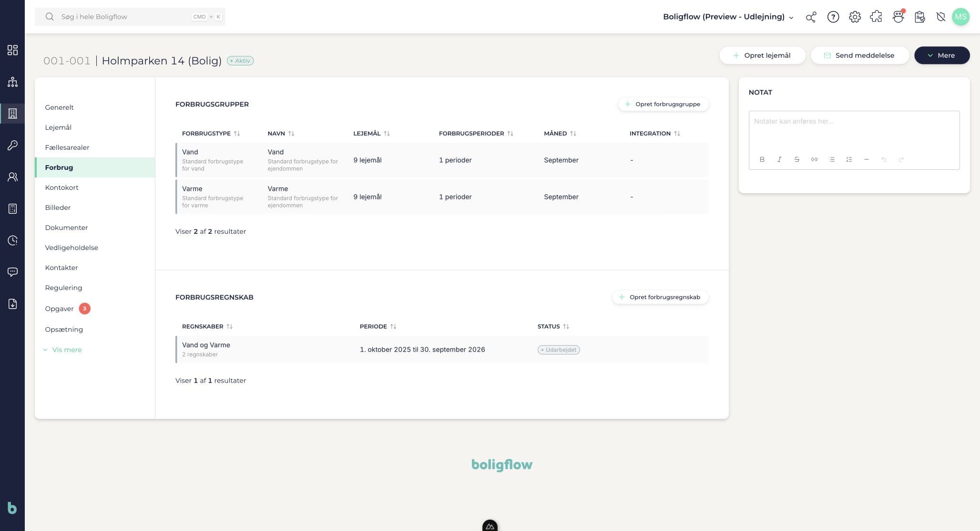Click the share icon in top bar
Image resolution: width=980 pixels, height=531 pixels.
coord(811,17)
